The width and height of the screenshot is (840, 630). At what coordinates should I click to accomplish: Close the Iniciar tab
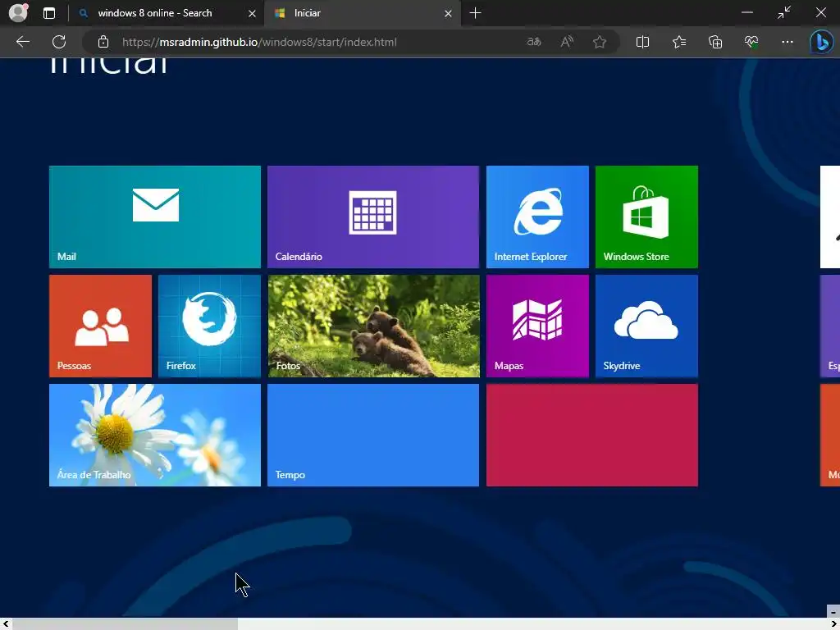(x=449, y=13)
